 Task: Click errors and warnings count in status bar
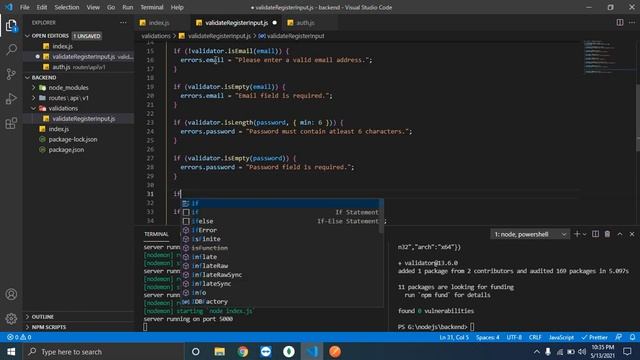click(x=19, y=337)
